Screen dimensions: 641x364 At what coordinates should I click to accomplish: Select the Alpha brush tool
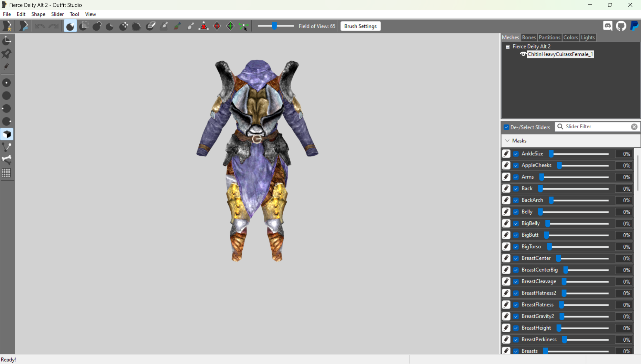click(191, 26)
